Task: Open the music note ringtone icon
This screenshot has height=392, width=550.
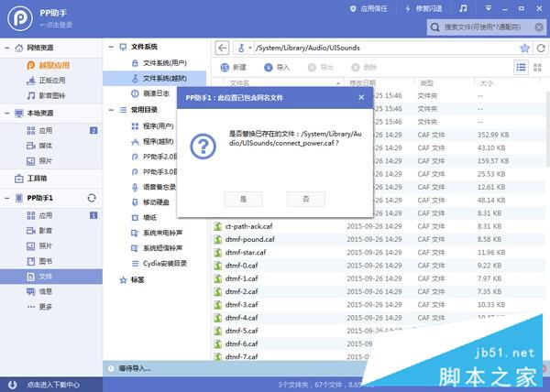Action: tap(463, 8)
